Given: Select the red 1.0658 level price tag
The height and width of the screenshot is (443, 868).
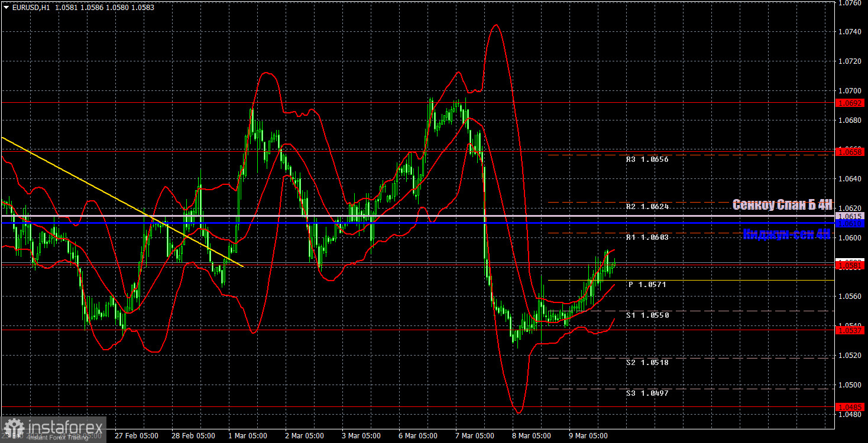Looking at the screenshot, I should pos(851,152).
